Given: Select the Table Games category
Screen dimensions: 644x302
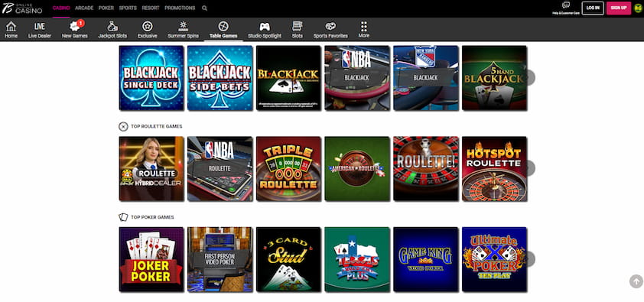Looking at the screenshot, I should coord(223,30).
